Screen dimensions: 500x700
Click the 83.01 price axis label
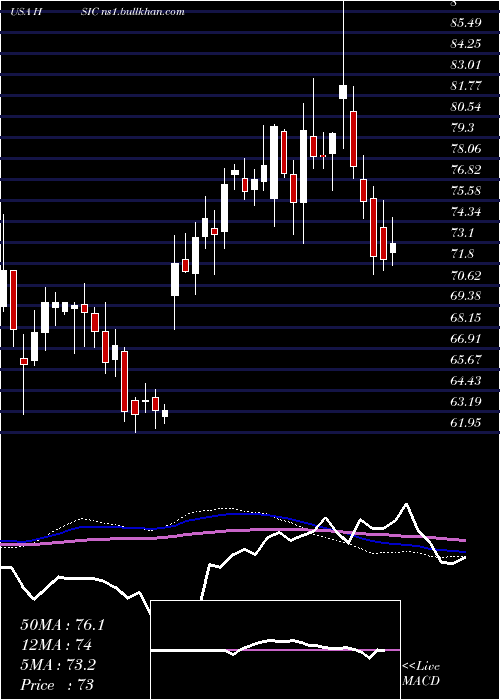point(466,64)
